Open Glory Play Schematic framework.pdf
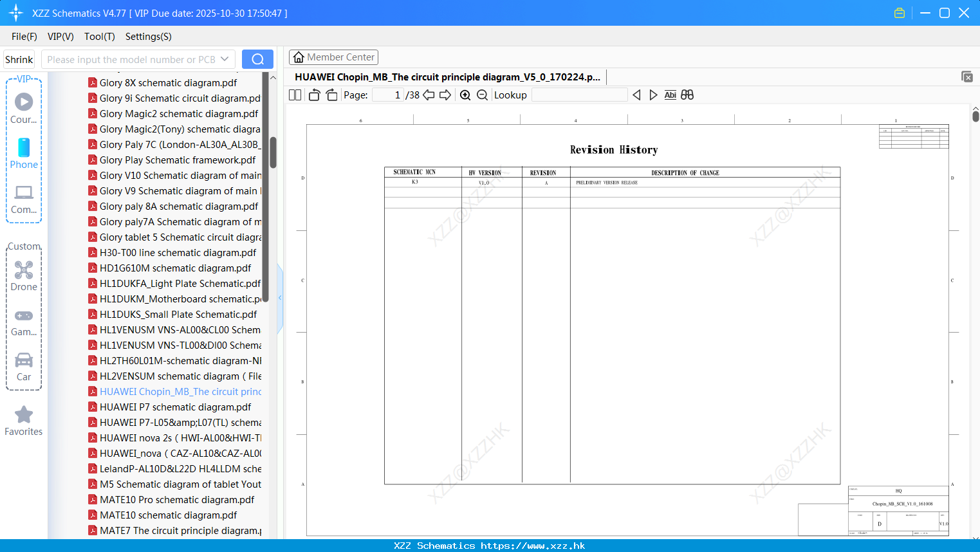980x552 pixels. 172,160
